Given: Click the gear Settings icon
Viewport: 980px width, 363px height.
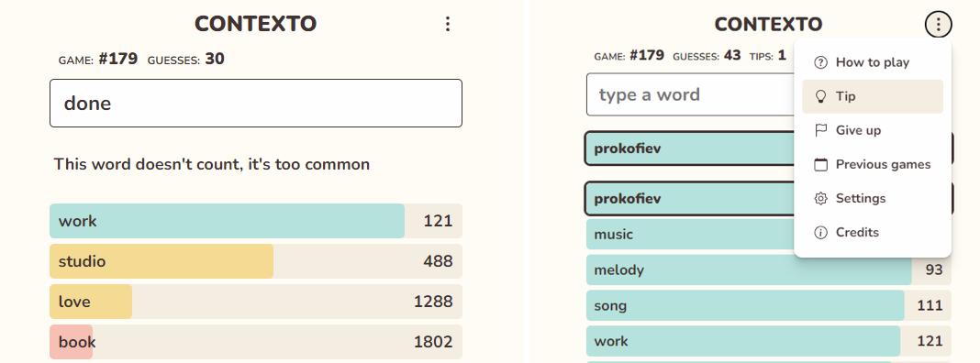Looking at the screenshot, I should click(820, 198).
